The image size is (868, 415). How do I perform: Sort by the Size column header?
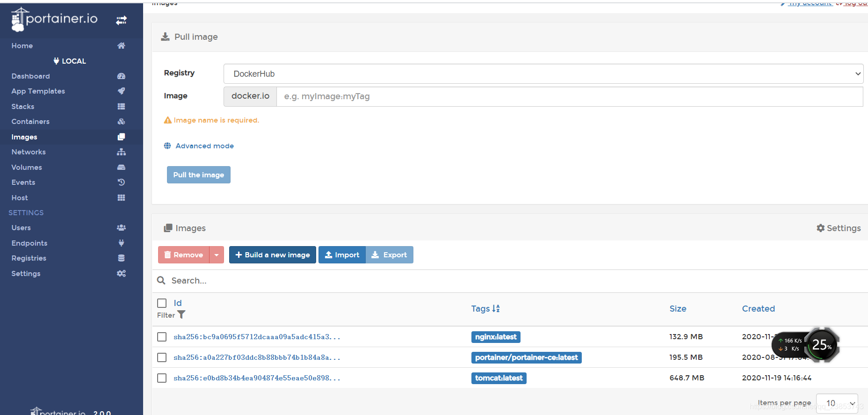pyautogui.click(x=678, y=308)
